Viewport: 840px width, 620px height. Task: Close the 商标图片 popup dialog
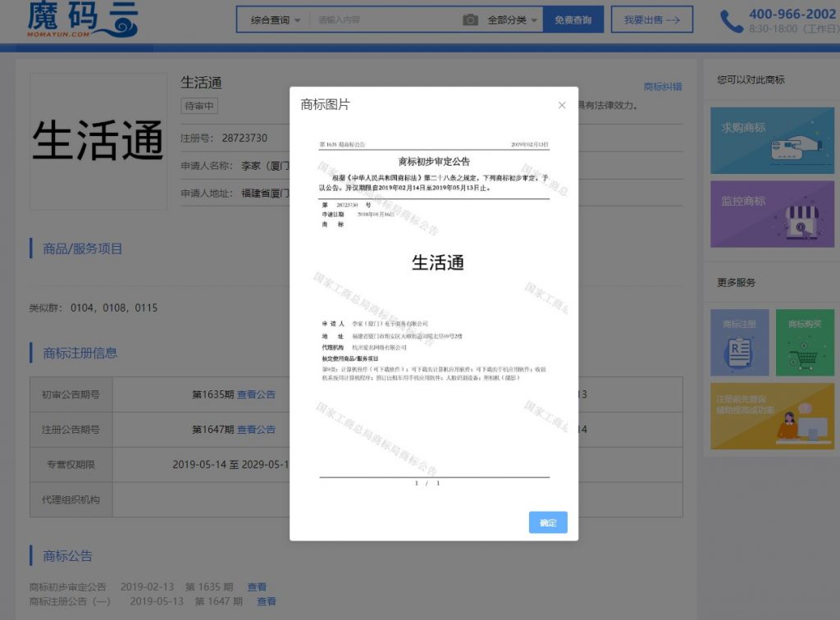click(x=562, y=105)
